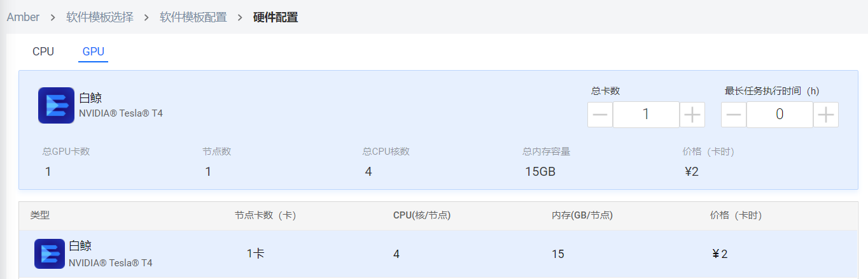Select the GPU tab
The height and width of the screenshot is (279, 868).
[x=94, y=52]
